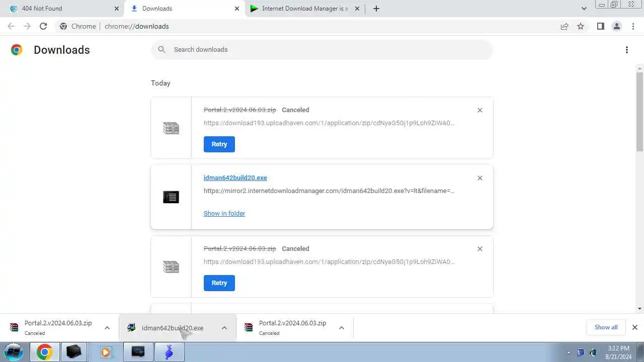
Task: Click the volume speaker tray icon
Action: tap(593, 352)
